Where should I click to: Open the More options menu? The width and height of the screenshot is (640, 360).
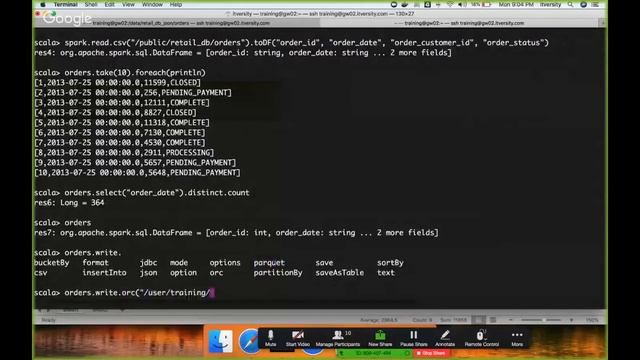[517, 338]
